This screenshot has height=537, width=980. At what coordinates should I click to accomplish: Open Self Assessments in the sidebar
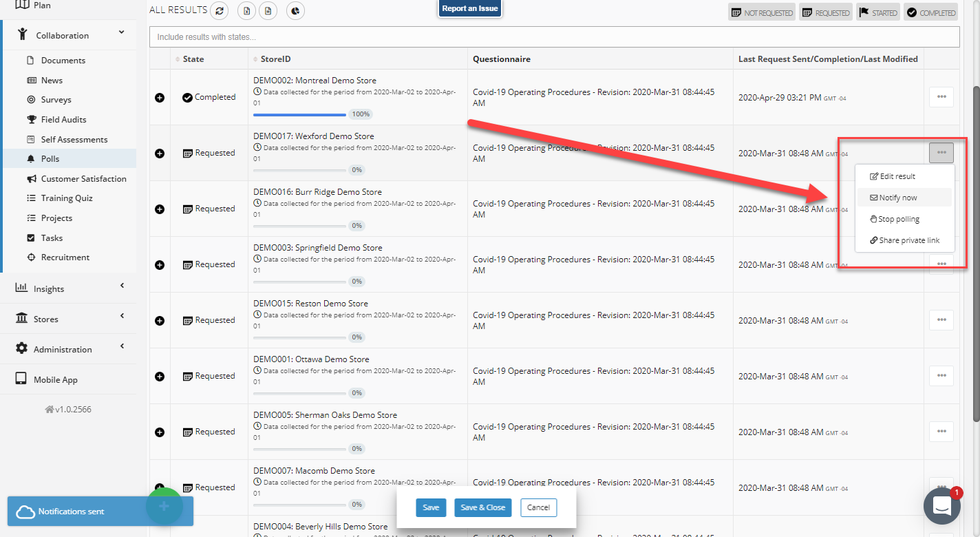pyautogui.click(x=74, y=139)
